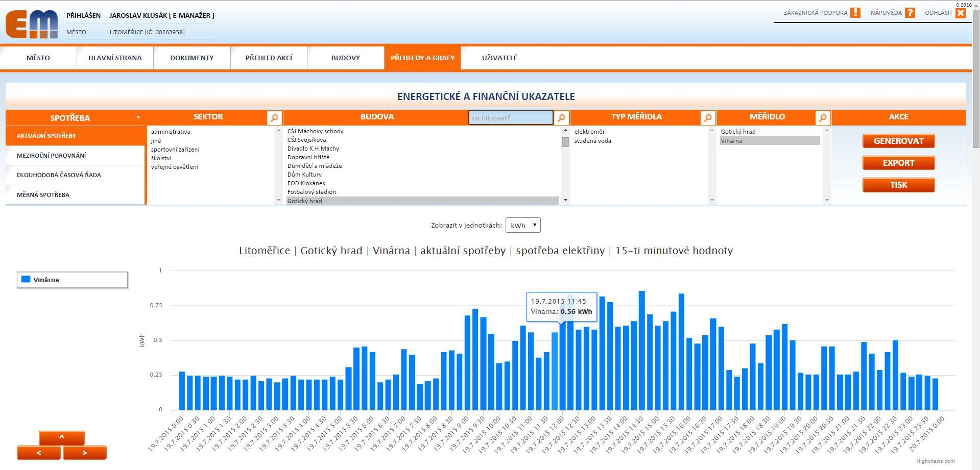This screenshot has height=470, width=980.
Task: Click ODHLÁSIT logout link
Action: [x=939, y=13]
